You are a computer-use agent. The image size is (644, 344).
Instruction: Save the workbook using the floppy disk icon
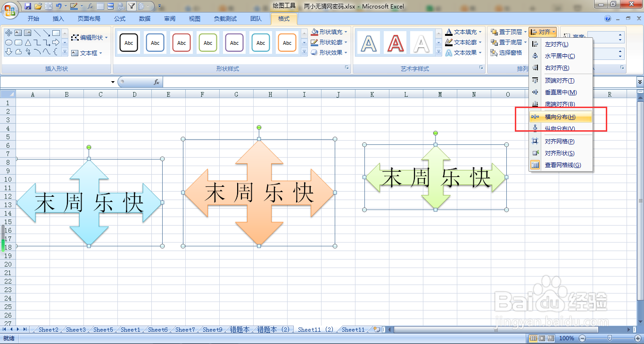coord(28,6)
